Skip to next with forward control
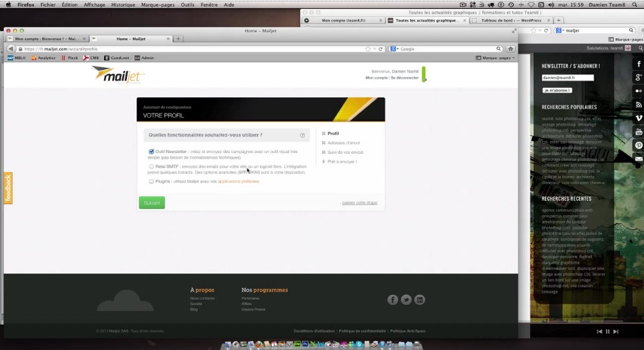This screenshot has width=644, height=350. [616, 331]
